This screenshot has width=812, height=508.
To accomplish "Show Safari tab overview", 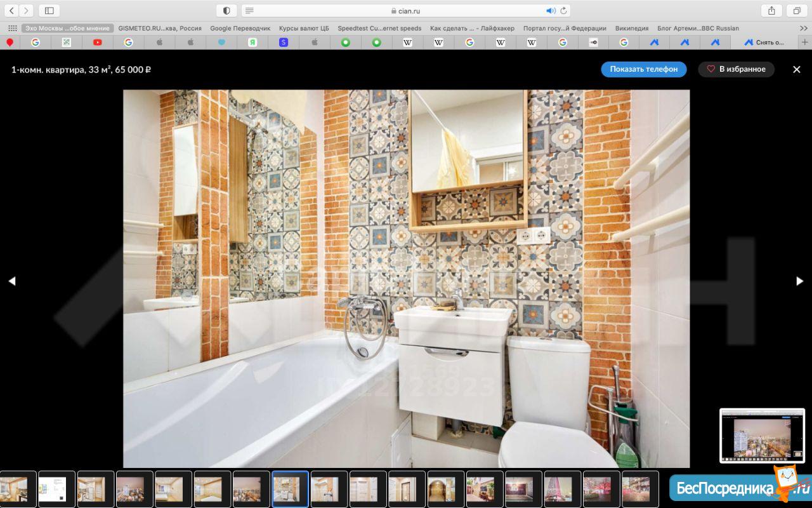I will [796, 11].
